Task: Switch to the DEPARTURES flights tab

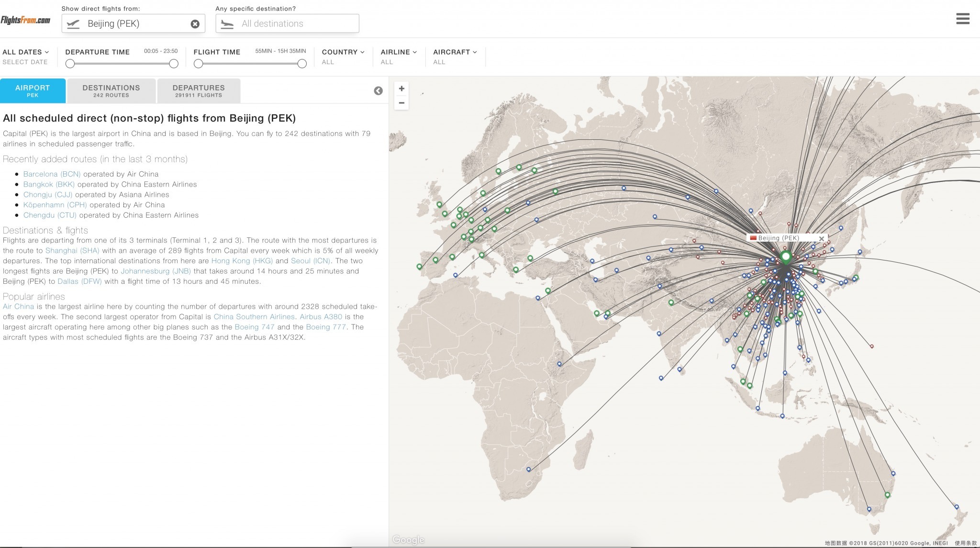Action: (x=199, y=90)
